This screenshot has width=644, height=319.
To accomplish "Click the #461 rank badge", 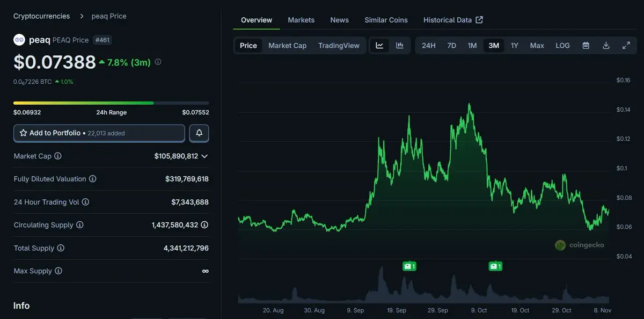I will click(102, 40).
